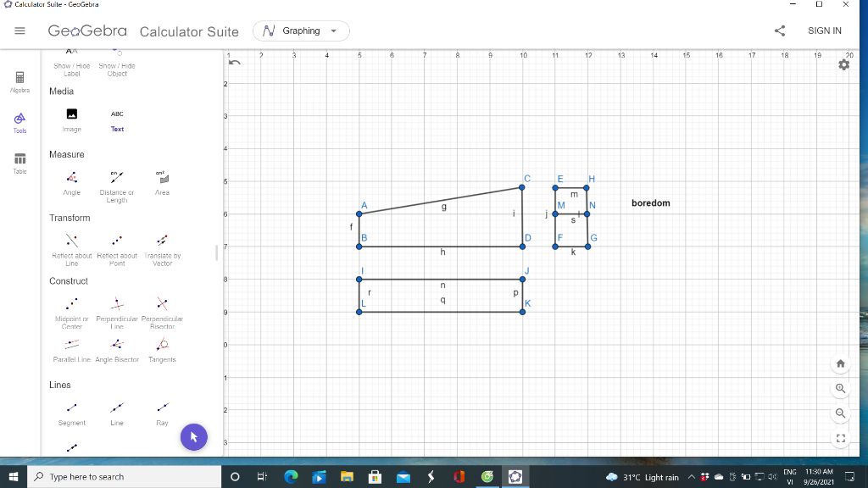
Task: Click the zoom out magnifier
Action: 840,413
